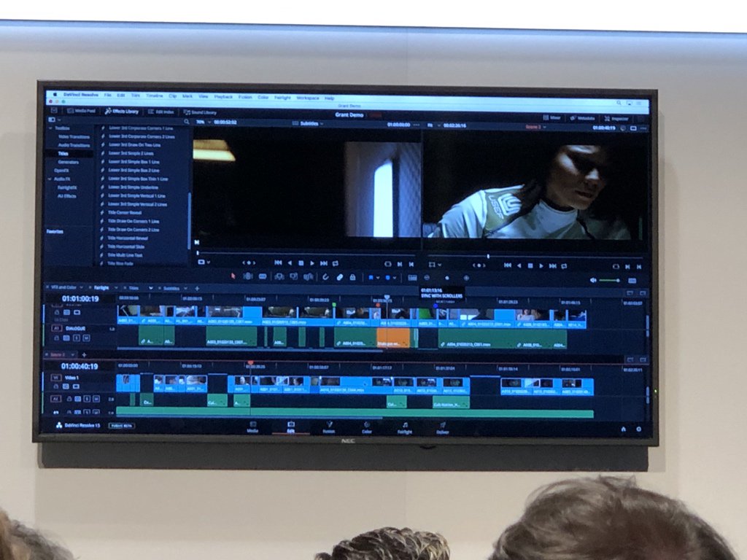This screenshot has width=747, height=560.
Task: Open the Apple menu
Action: tap(54, 94)
